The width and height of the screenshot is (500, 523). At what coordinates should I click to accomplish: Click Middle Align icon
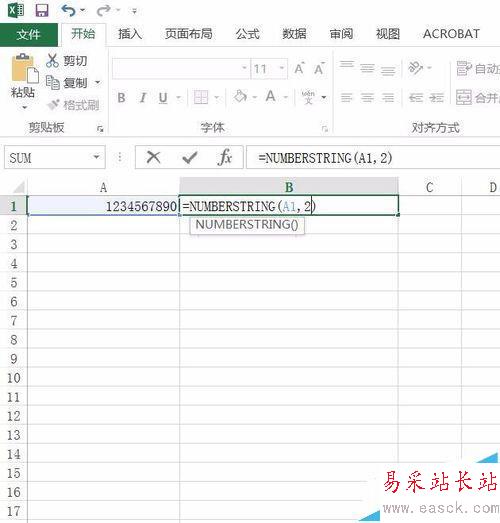coord(368,68)
